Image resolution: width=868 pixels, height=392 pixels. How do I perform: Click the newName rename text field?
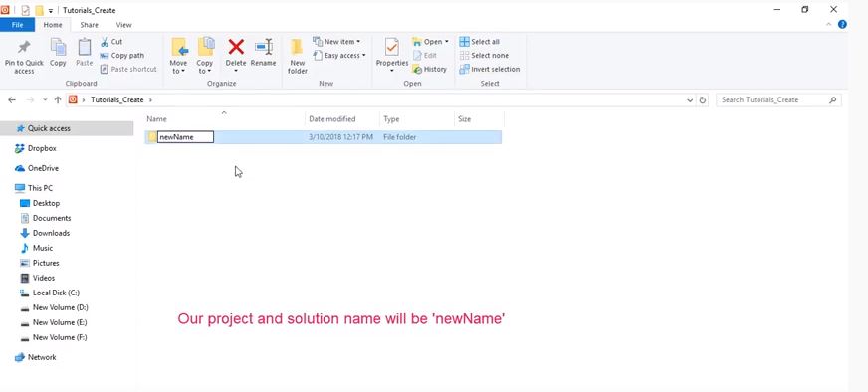[185, 137]
